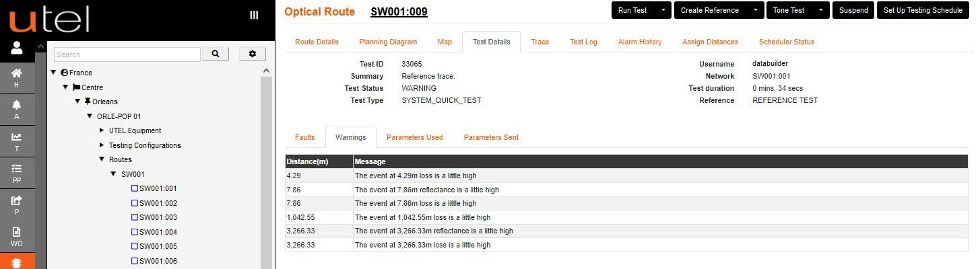Click the 1,042.55 distance cell

(319, 217)
